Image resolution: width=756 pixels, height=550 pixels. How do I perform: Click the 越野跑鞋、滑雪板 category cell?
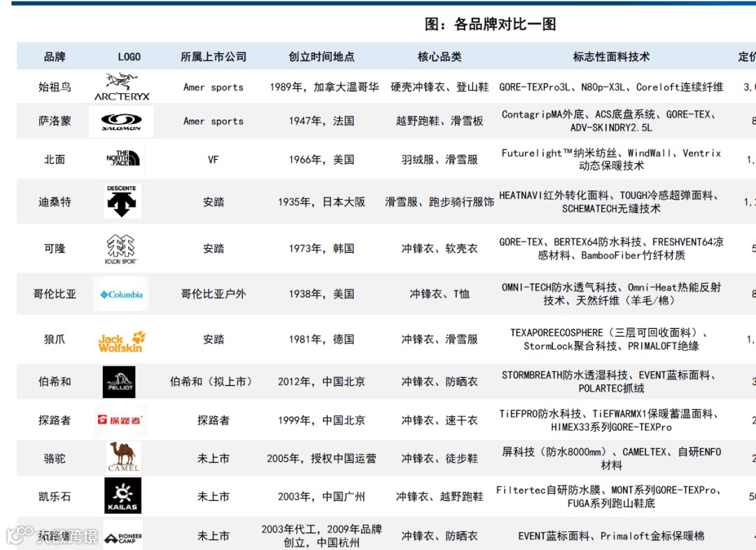[440, 121]
